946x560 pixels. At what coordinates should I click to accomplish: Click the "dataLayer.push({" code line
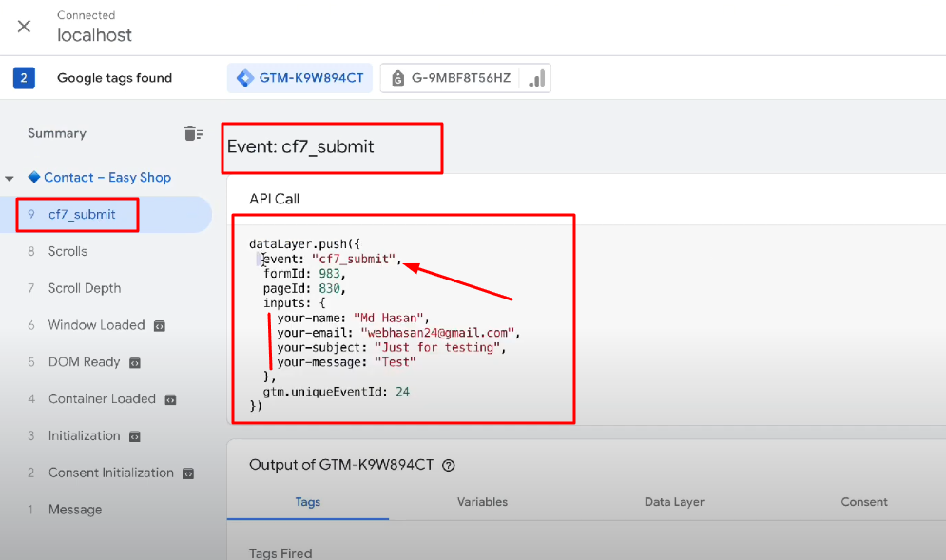pyautogui.click(x=304, y=243)
